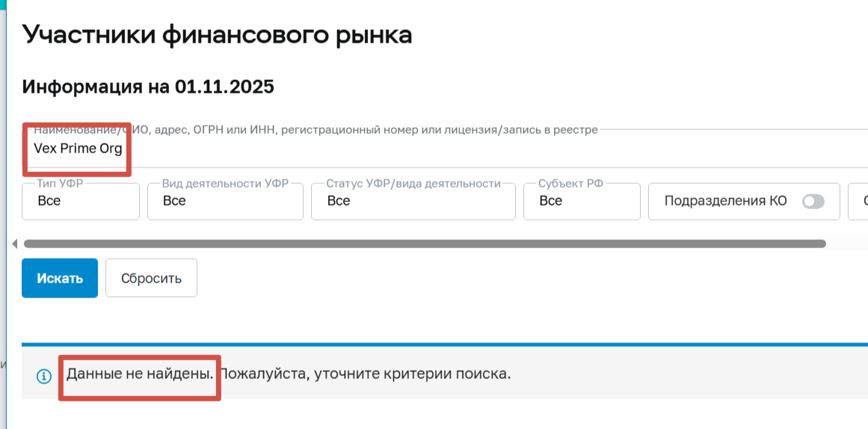Click the info icon beside the no-data message
Image resolution: width=868 pixels, height=429 pixels.
[44, 375]
